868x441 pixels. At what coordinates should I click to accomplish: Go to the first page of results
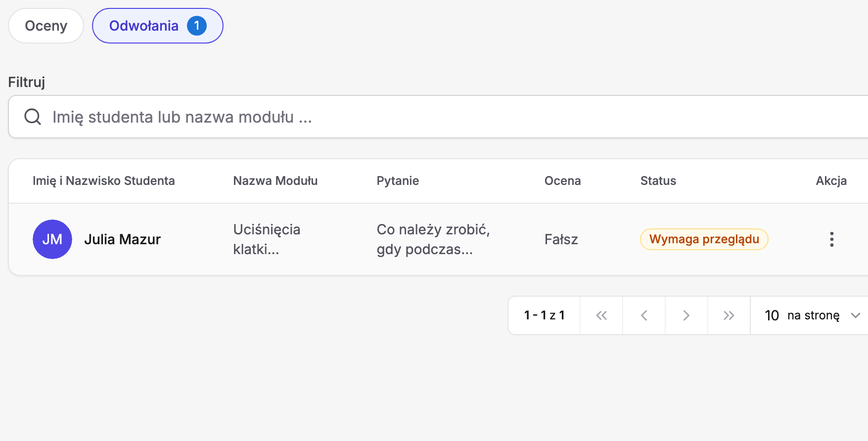pos(601,315)
